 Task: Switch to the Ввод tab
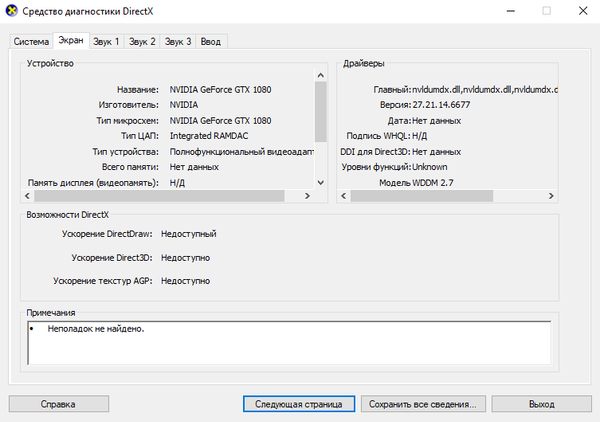tap(211, 41)
